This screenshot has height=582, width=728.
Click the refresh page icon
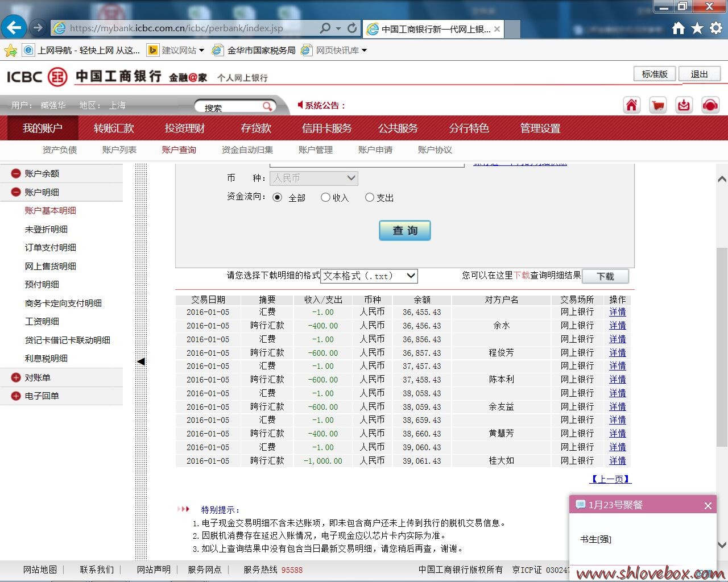coord(352,28)
